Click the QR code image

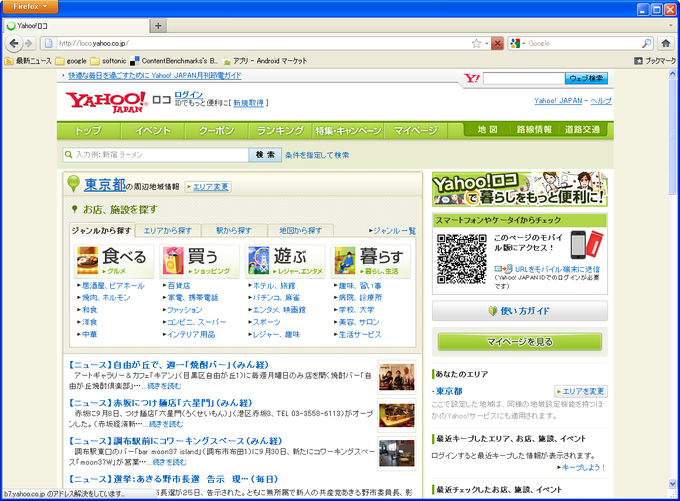point(462,259)
